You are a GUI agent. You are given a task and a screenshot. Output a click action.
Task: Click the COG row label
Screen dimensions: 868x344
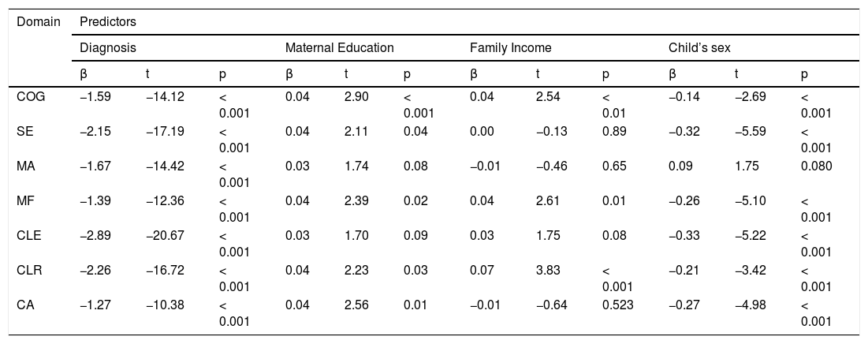coord(29,96)
